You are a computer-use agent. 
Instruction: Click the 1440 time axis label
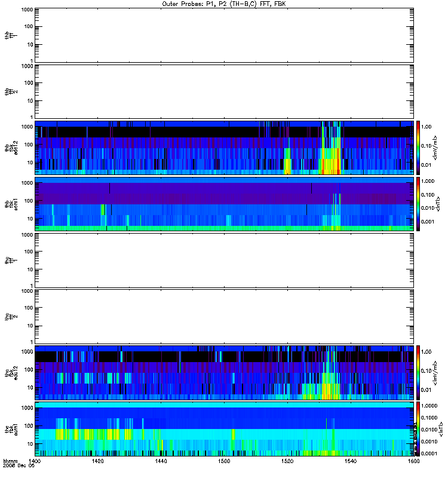pos(161,461)
